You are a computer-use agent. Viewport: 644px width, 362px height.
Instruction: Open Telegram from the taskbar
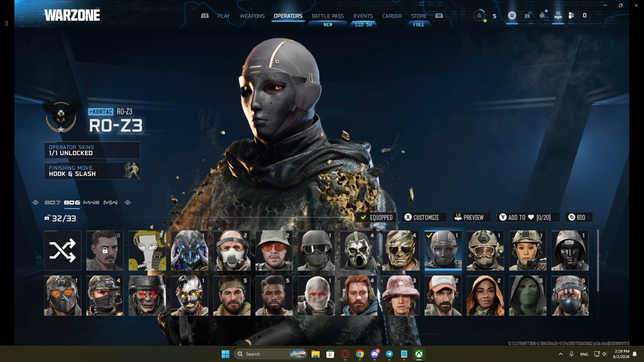pos(389,354)
